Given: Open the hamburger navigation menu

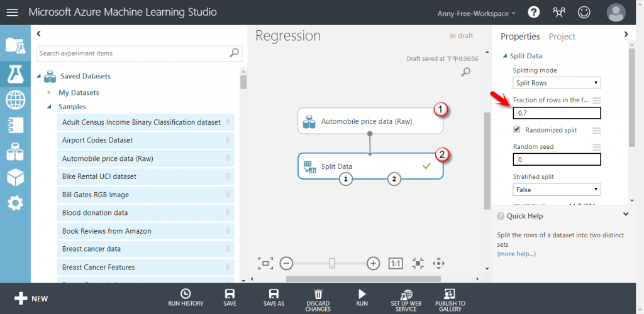Looking at the screenshot, I should [13, 13].
